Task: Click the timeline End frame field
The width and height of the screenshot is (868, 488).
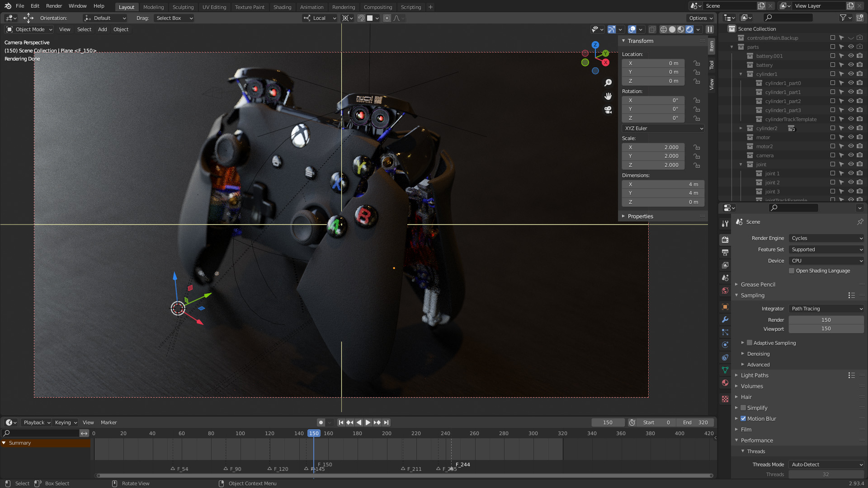Action: tap(695, 422)
